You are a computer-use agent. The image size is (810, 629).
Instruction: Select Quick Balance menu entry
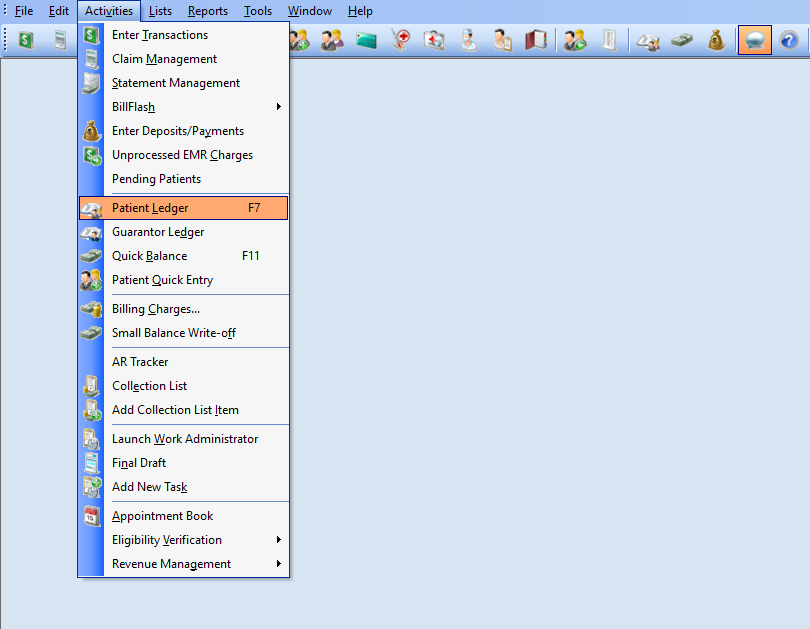(150, 256)
